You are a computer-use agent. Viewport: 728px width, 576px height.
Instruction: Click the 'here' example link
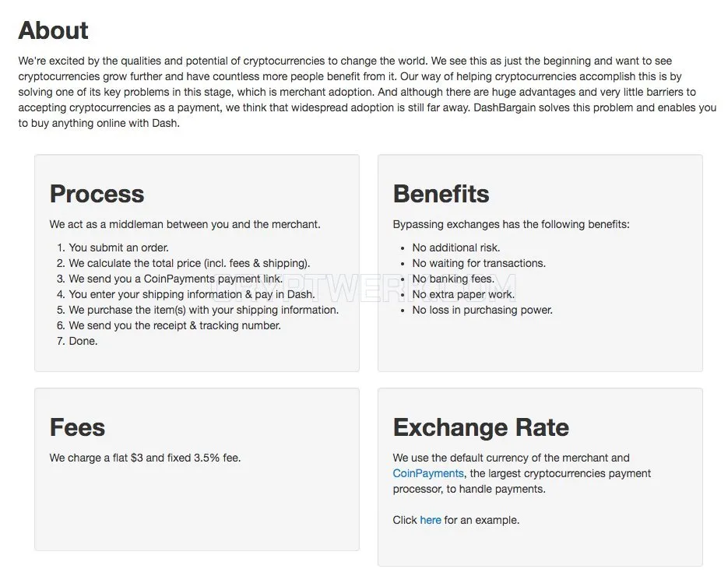[x=431, y=520]
